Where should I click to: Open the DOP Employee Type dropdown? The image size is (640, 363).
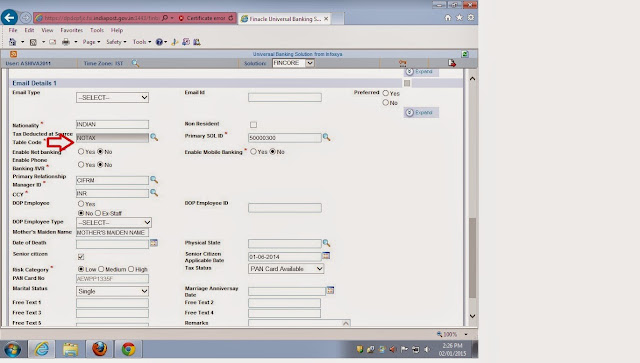click(x=114, y=223)
